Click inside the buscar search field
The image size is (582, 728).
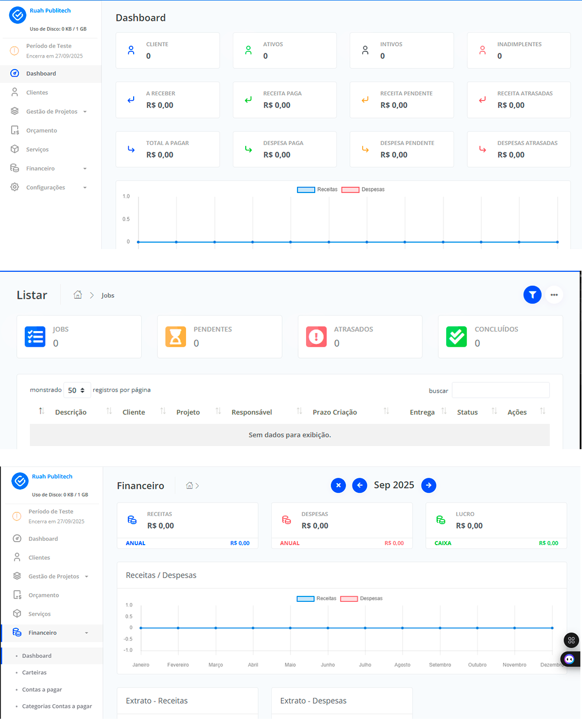pyautogui.click(x=500, y=390)
